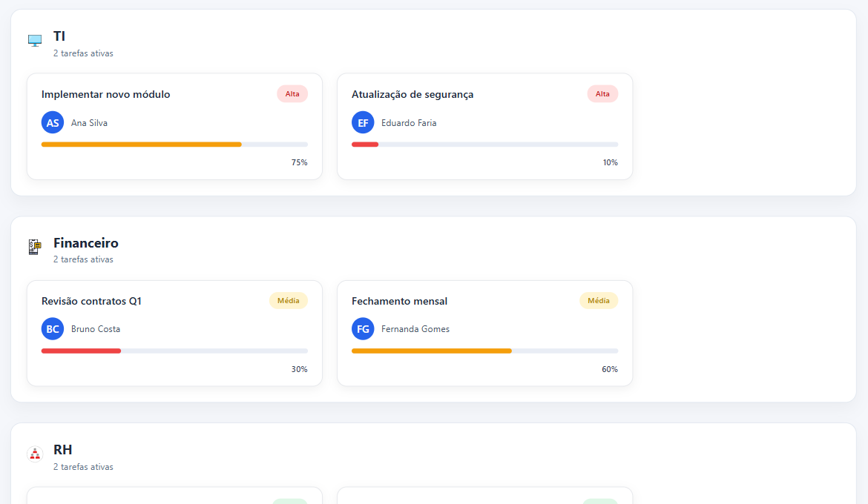This screenshot has height=504, width=868.
Task: Click the Financeiro department icon
Action: pos(35,247)
